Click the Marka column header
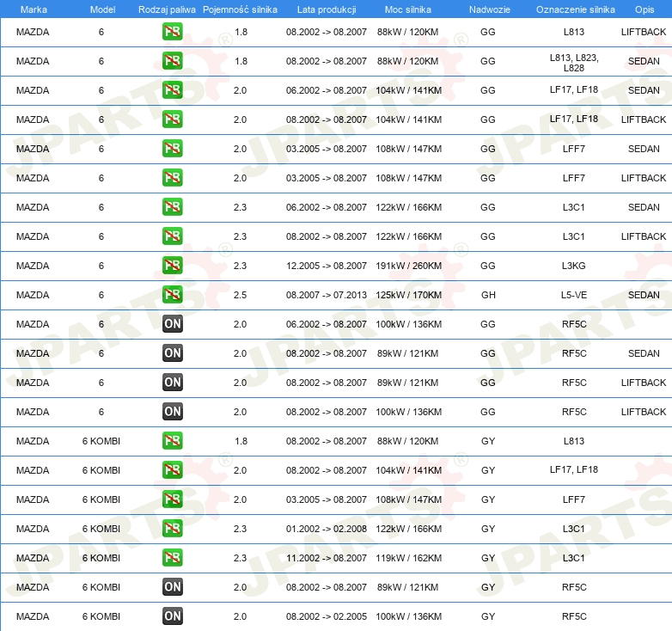The image size is (672, 631). [34, 9]
